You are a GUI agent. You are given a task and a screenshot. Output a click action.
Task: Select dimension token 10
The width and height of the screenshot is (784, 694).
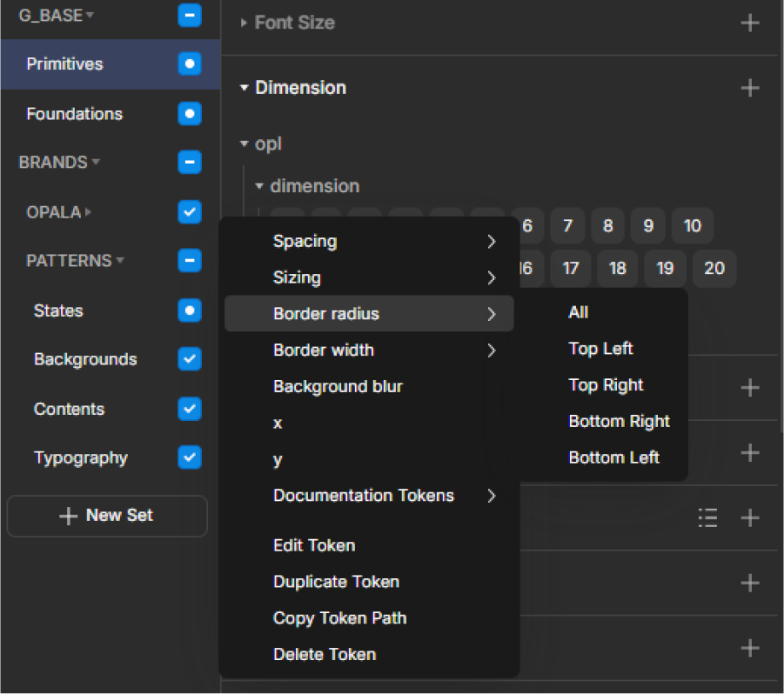click(692, 226)
